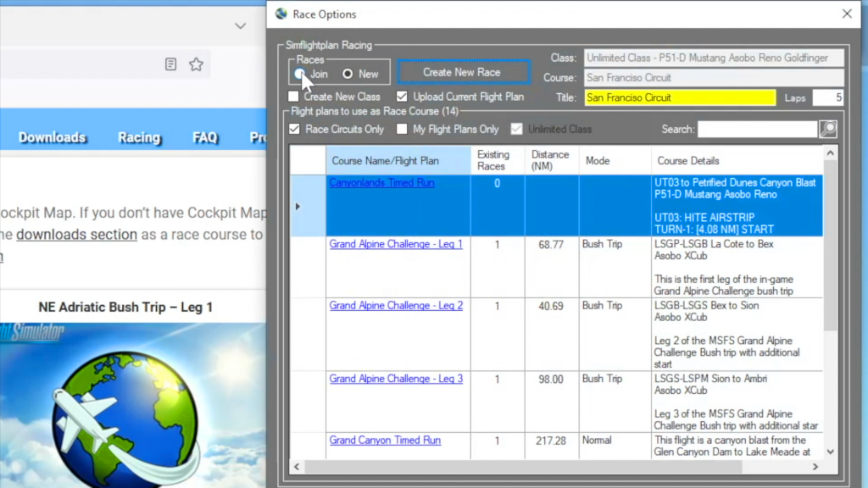The width and height of the screenshot is (868, 488).
Task: Expand the browser tab list chevron
Action: (x=240, y=26)
